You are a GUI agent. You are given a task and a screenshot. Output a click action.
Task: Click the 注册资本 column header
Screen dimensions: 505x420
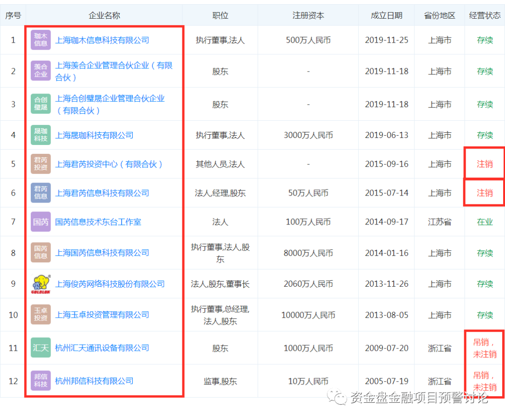(x=308, y=15)
